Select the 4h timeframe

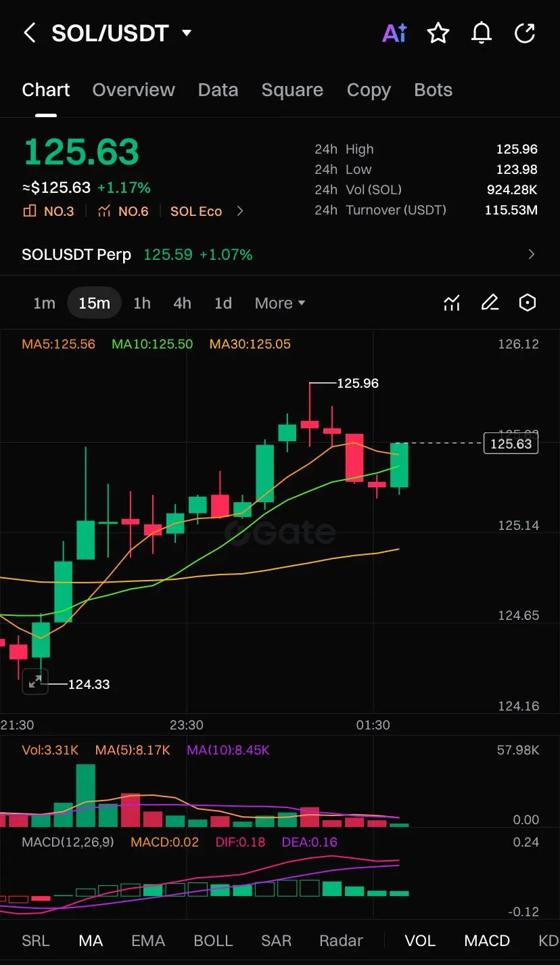(182, 303)
